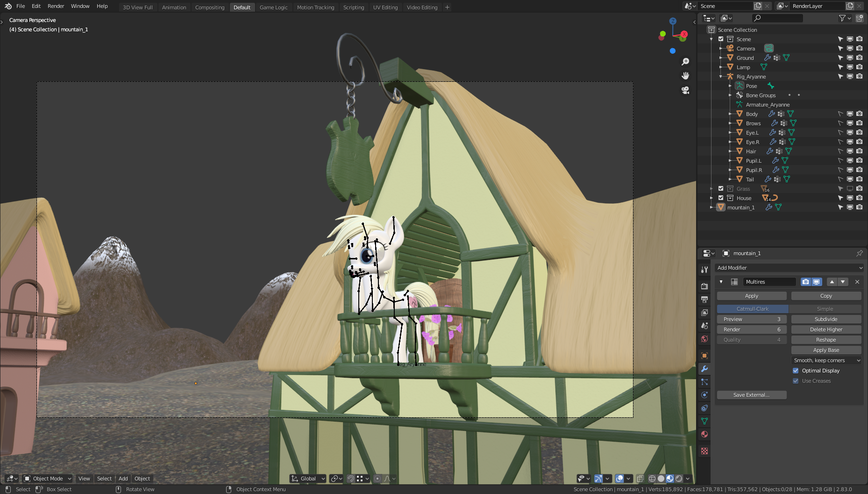Image resolution: width=868 pixels, height=494 pixels.
Task: Open the Modifiers wrench properties tab
Action: coord(704,369)
